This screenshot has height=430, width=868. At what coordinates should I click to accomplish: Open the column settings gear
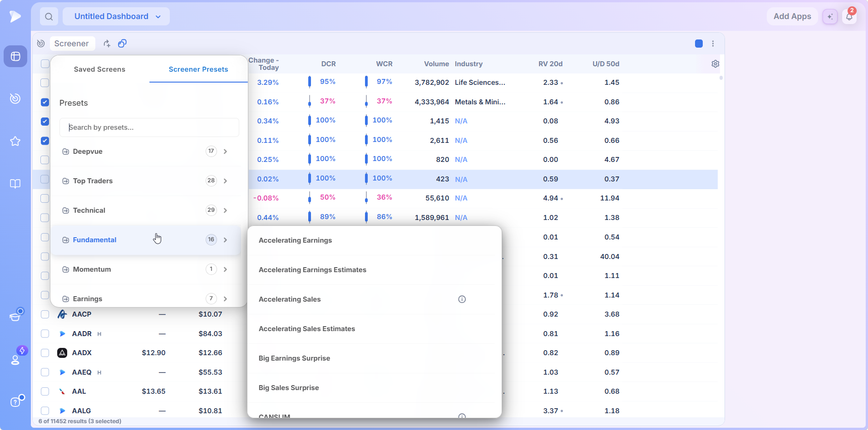[715, 64]
